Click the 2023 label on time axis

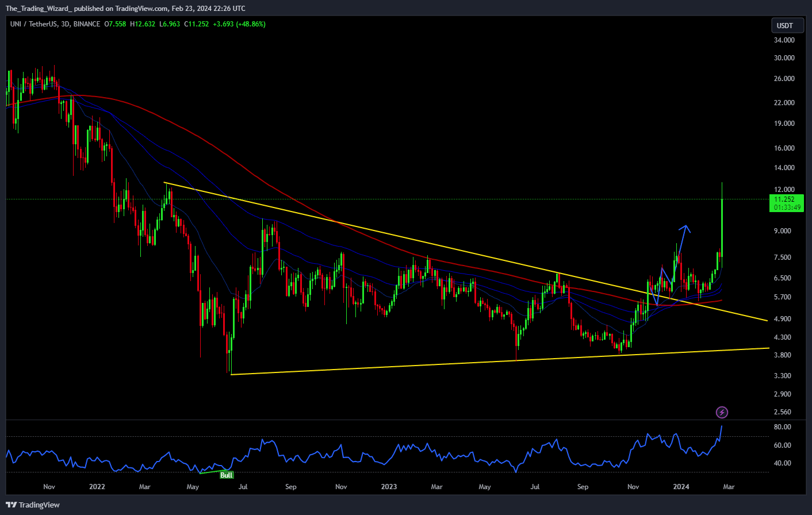(389, 487)
